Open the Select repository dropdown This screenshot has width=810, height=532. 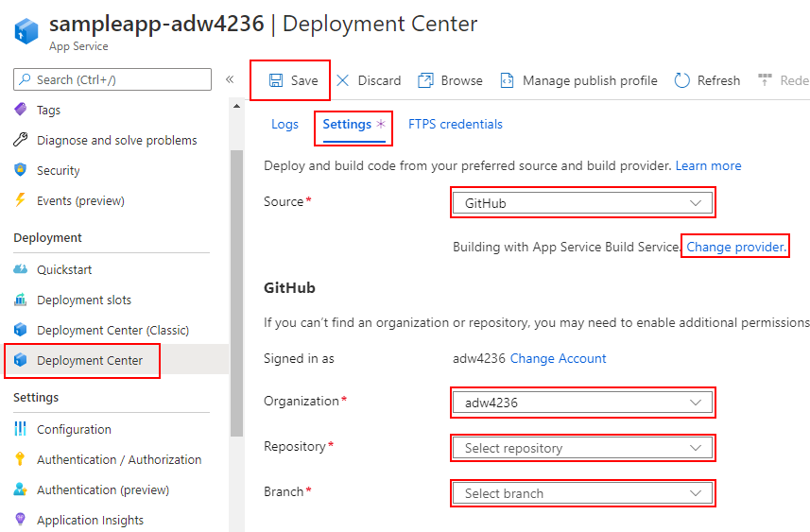click(583, 448)
